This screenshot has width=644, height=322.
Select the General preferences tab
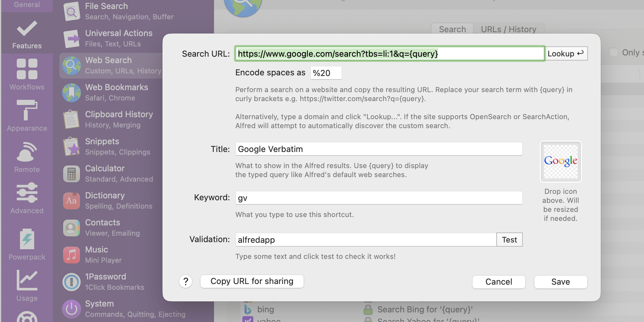27,5
